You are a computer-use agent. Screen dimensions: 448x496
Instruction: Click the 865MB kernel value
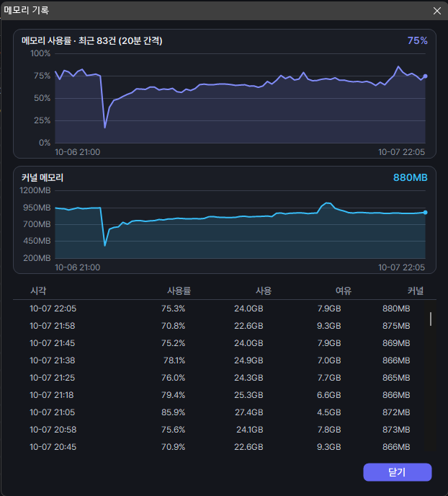[396, 378]
